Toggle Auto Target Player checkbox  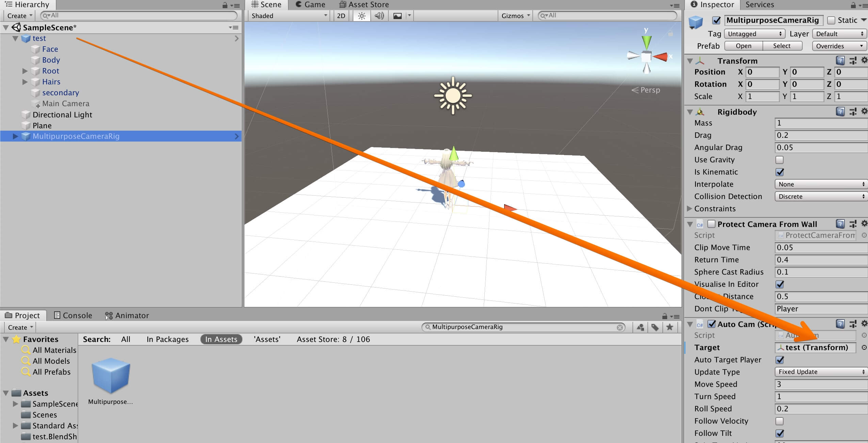pyautogui.click(x=779, y=359)
